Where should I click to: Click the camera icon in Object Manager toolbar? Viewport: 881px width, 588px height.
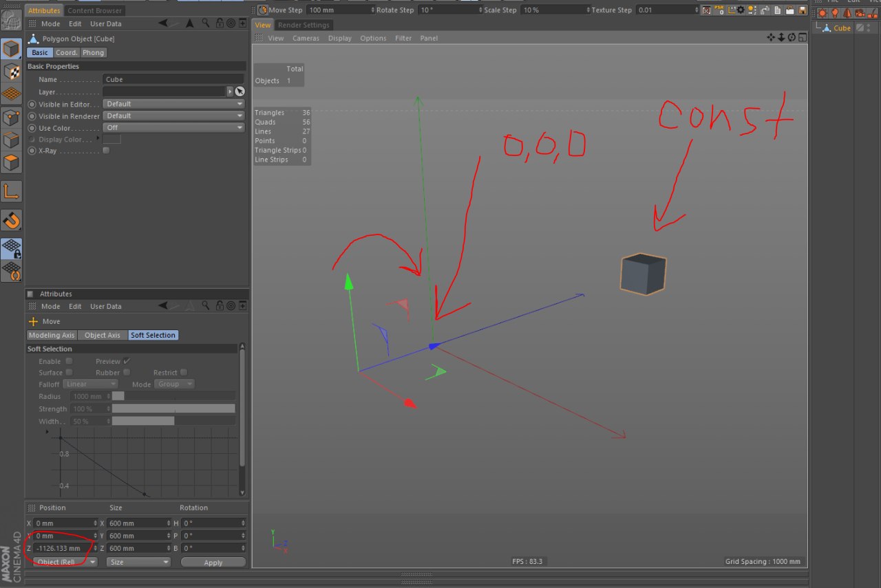tap(860, 12)
